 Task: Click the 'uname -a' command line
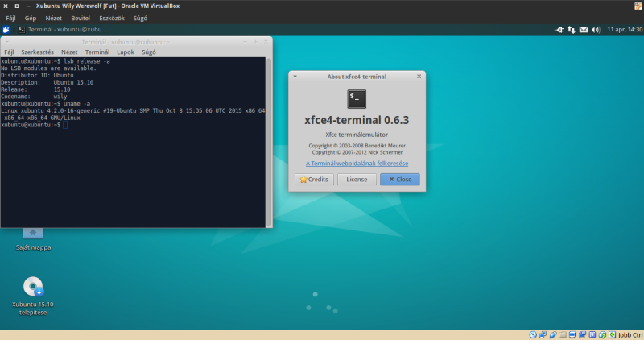[46, 104]
